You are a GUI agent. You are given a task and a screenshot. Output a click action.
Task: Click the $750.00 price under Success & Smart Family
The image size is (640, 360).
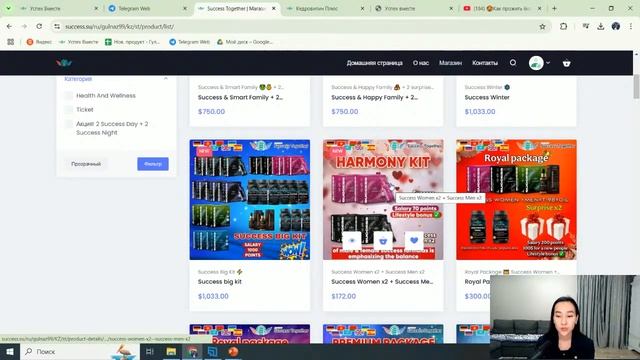[211, 111]
